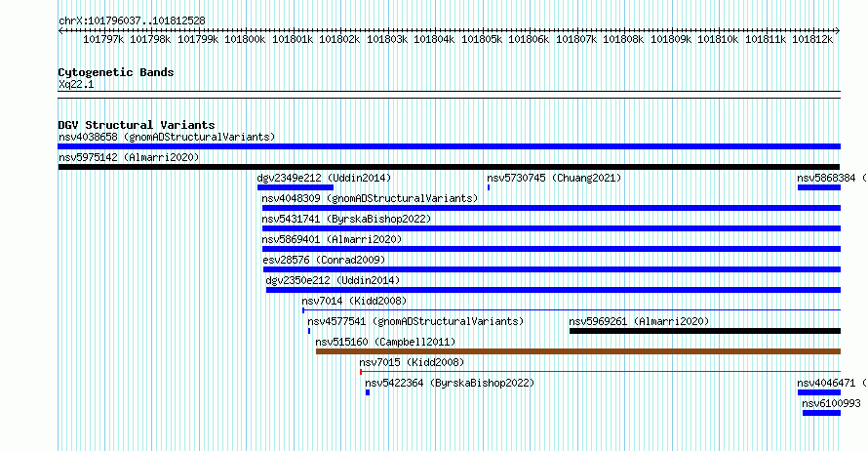Click the nsv4048309 gnomAD variant bar

pos(551,208)
